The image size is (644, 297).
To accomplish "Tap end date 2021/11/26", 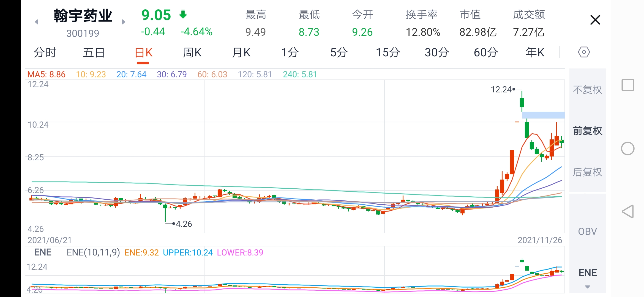I will pos(540,240).
